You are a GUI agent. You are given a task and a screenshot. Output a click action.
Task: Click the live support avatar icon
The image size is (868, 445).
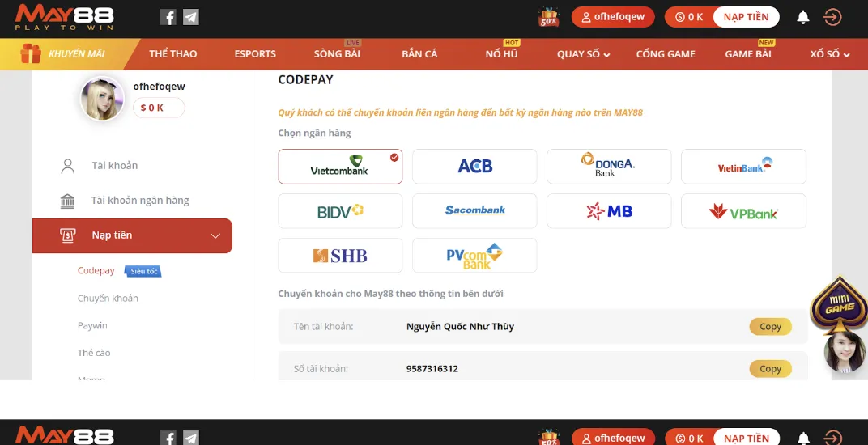coord(844,352)
